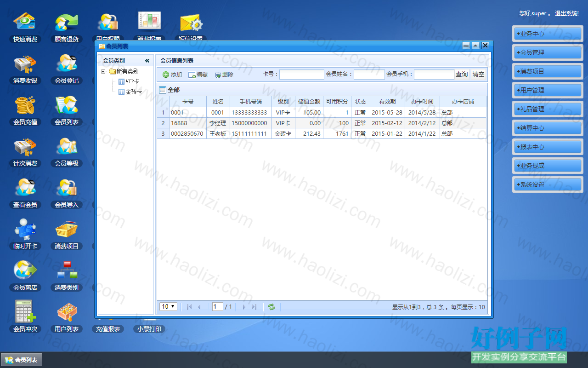Click the 编辑 edit member button
The image size is (588, 368).
pos(198,75)
